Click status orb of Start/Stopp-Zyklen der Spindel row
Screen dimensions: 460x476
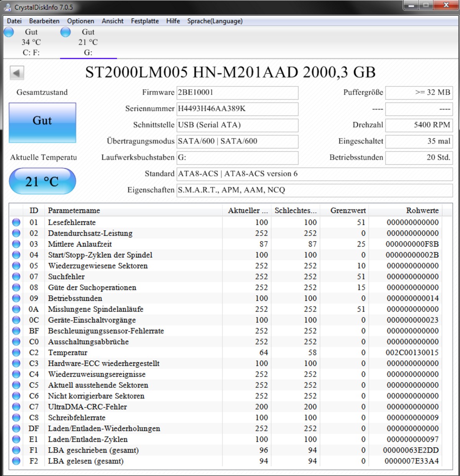point(16,255)
